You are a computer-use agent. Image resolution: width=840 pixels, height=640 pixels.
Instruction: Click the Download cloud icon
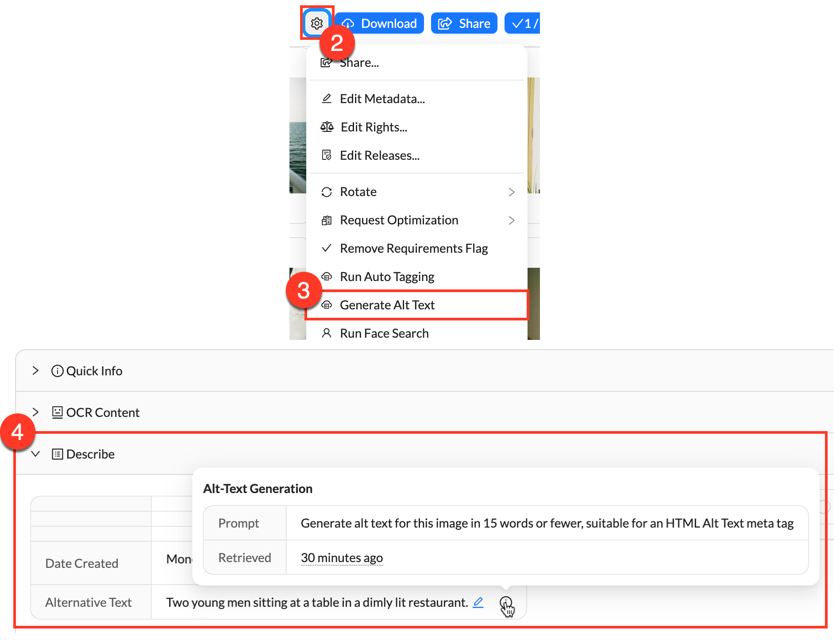click(x=349, y=23)
